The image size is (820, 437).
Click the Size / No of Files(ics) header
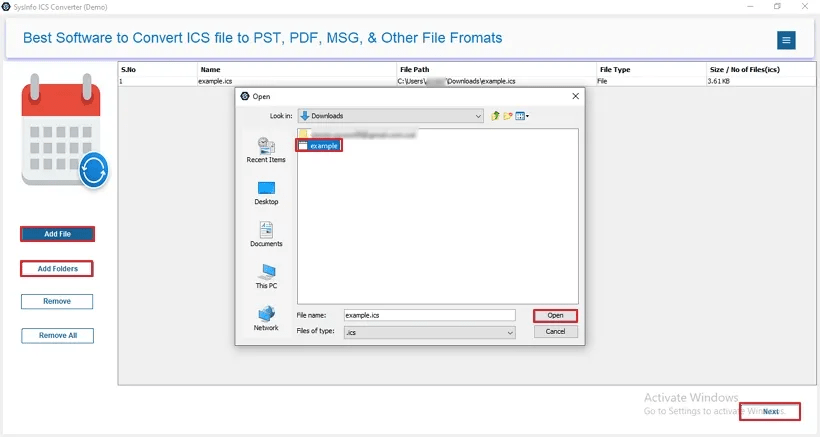[x=760, y=70]
